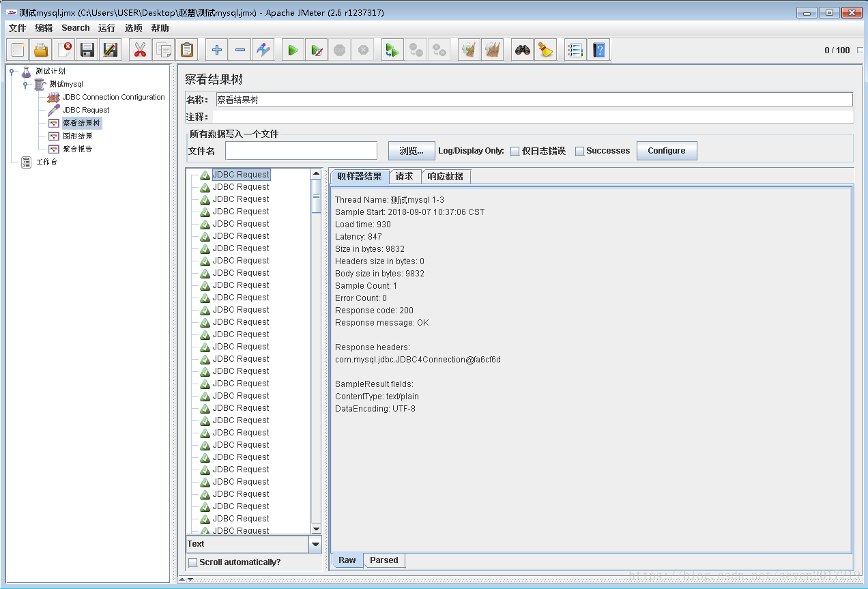Switch to the 请求 tab
This screenshot has height=589, width=868.
[405, 176]
